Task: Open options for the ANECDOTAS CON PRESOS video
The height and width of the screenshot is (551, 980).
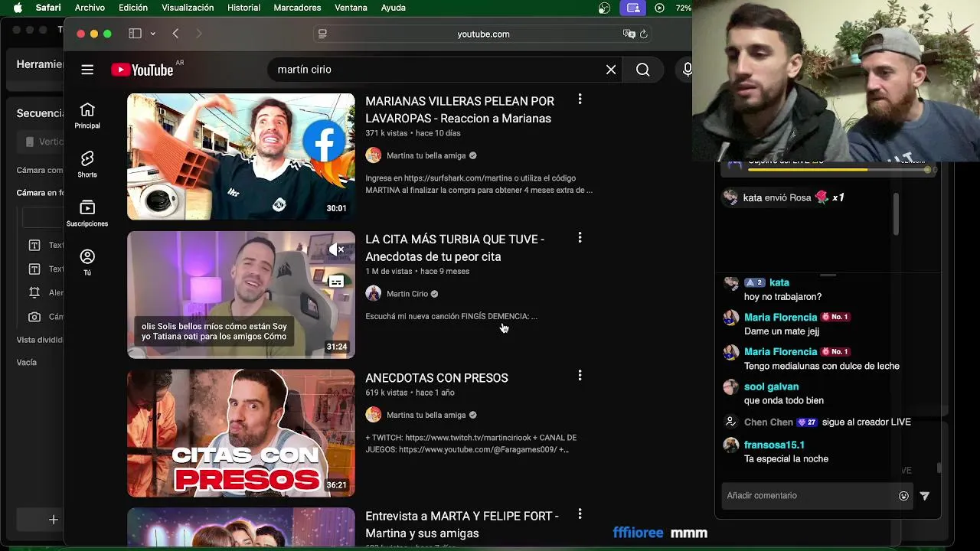Action: point(580,376)
